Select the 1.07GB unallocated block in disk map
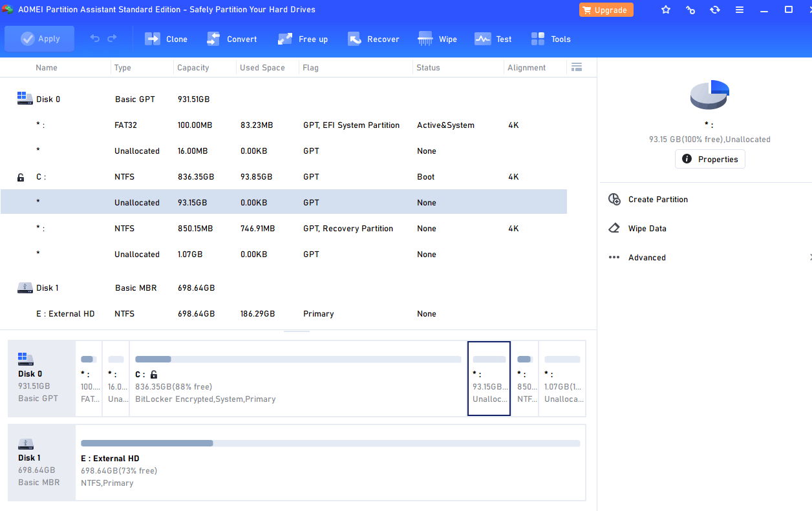Screen dimensions: 812x511 (562, 379)
